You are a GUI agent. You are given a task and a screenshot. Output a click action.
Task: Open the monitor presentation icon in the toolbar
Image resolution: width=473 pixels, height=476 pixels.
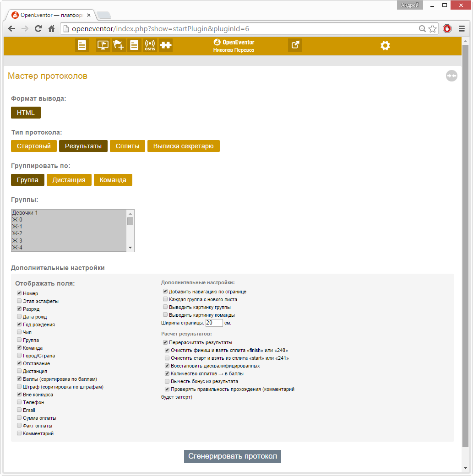[103, 45]
